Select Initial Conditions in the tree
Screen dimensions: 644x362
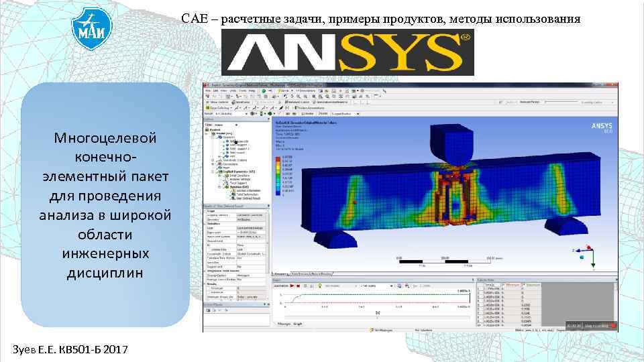(238, 176)
